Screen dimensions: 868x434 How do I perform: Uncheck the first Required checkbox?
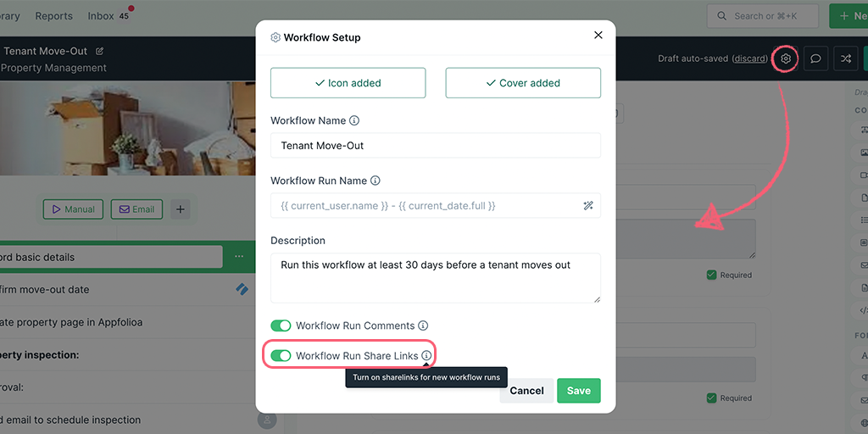pyautogui.click(x=712, y=275)
